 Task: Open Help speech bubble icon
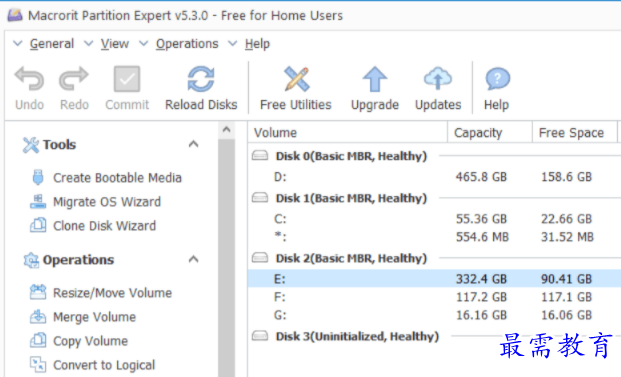497,78
